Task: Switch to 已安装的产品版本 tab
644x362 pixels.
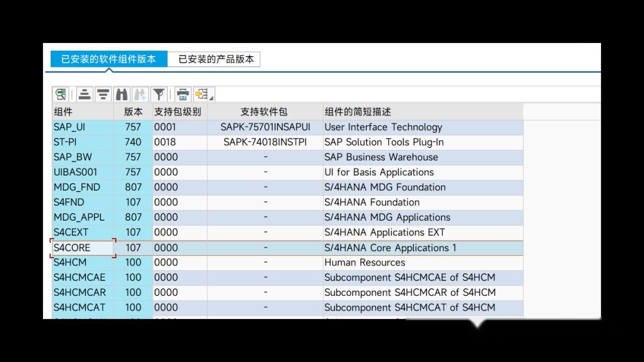Action: 214,59
